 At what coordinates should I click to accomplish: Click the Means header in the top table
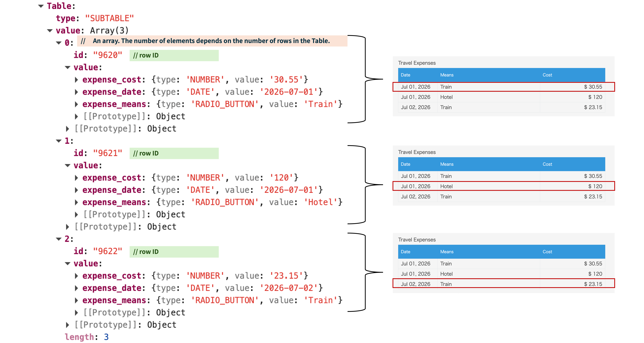pos(447,75)
